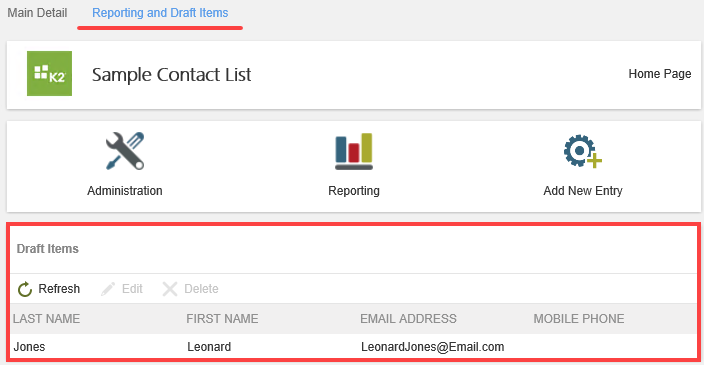Sort by the FIRST NAME column header
Viewport: 704px width, 365px height.
[222, 319]
